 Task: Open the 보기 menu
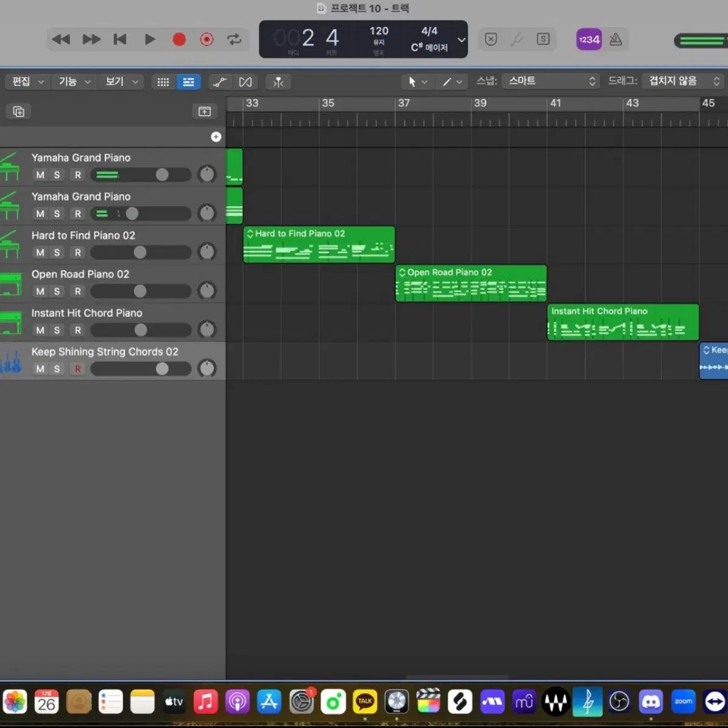pos(121,82)
